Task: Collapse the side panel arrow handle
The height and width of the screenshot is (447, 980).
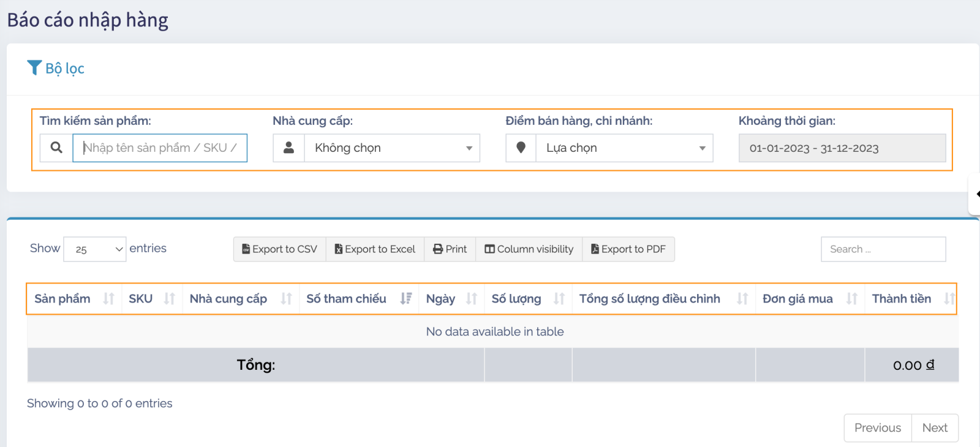Action: click(x=976, y=194)
